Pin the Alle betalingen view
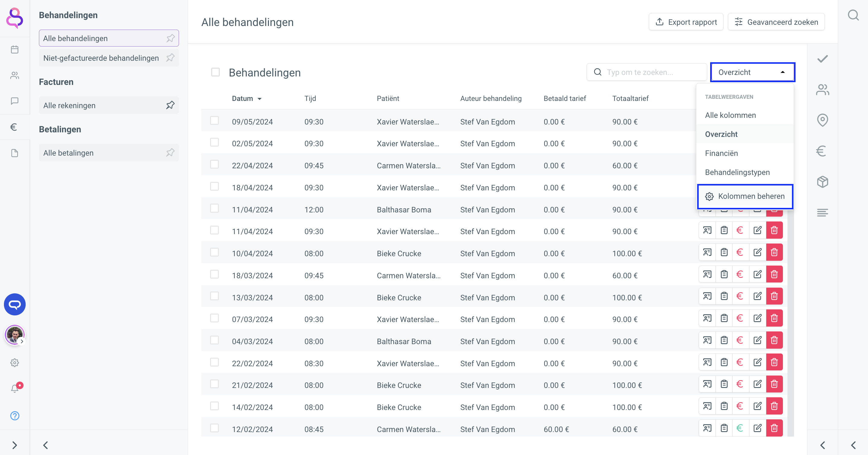868x455 pixels. [171, 153]
